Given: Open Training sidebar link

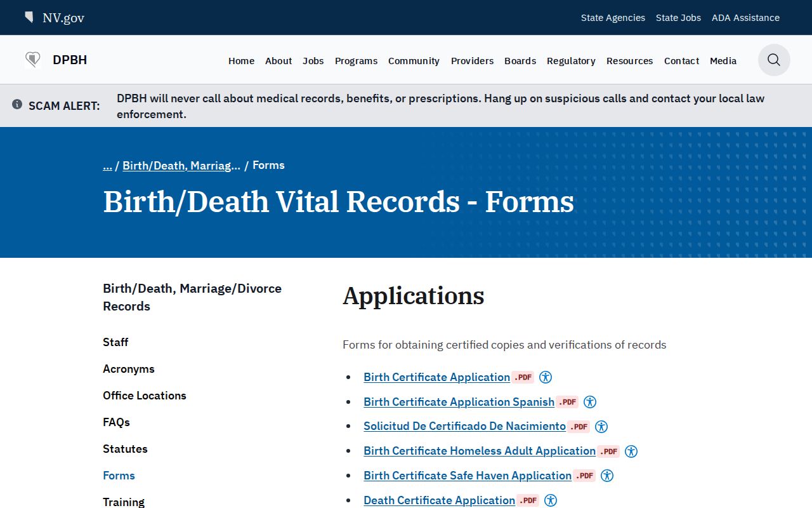Looking at the screenshot, I should [x=124, y=502].
